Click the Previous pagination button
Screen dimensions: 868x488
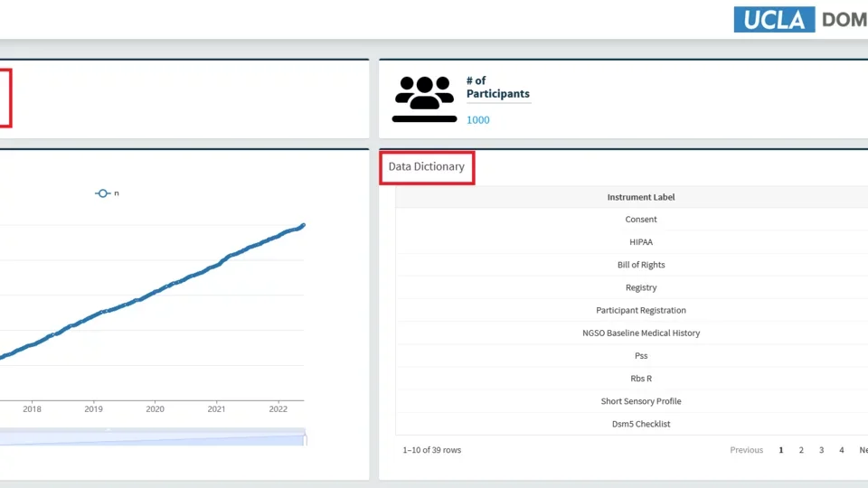[746, 450]
